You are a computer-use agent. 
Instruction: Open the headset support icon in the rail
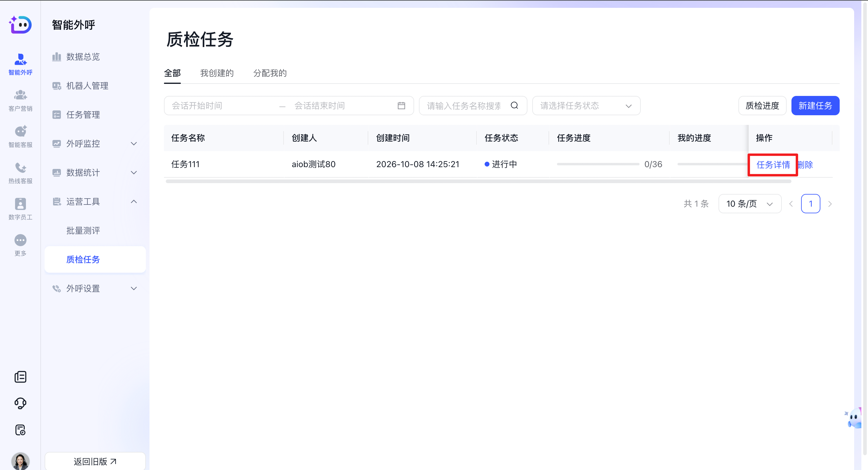[20, 403]
